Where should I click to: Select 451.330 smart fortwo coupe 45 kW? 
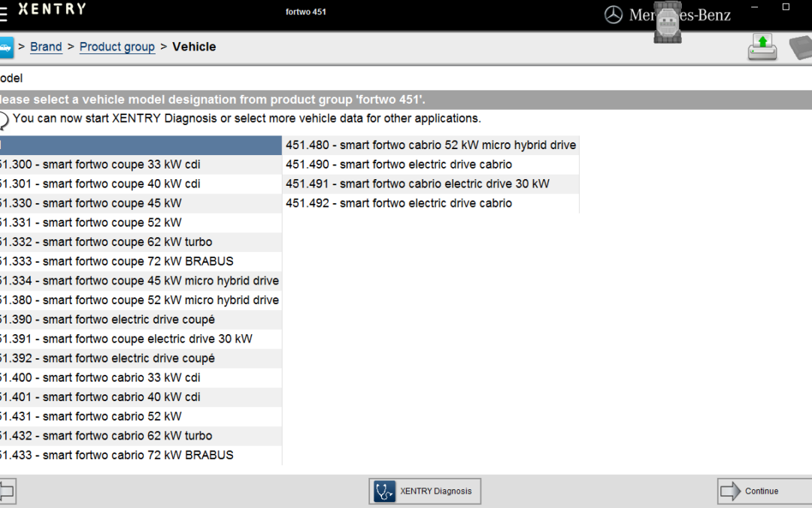[141, 203]
